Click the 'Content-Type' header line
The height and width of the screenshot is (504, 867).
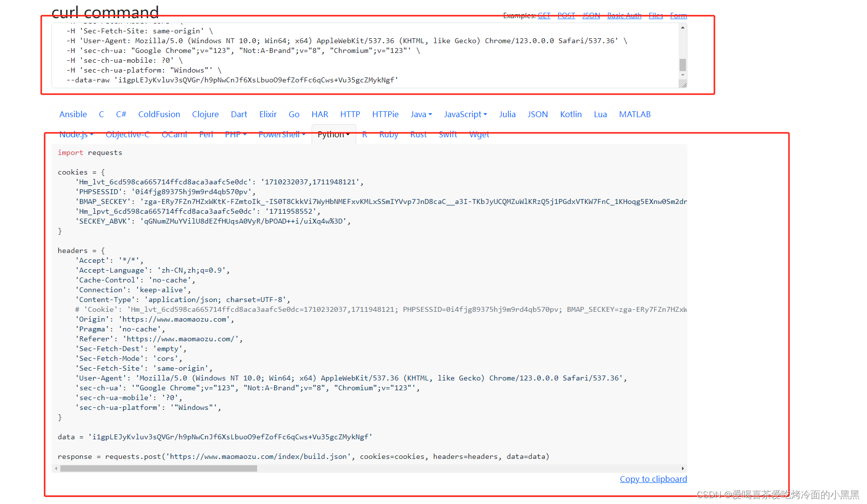pos(183,300)
